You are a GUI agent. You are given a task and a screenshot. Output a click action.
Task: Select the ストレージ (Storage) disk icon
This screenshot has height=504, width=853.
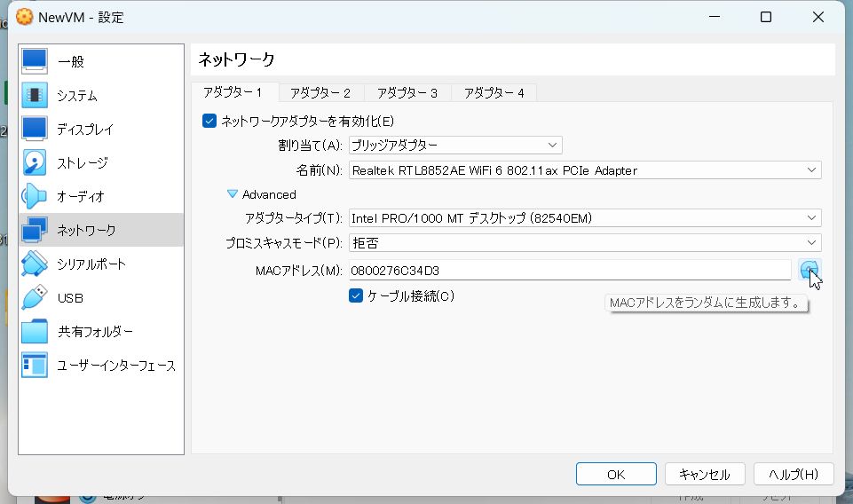tap(35, 162)
